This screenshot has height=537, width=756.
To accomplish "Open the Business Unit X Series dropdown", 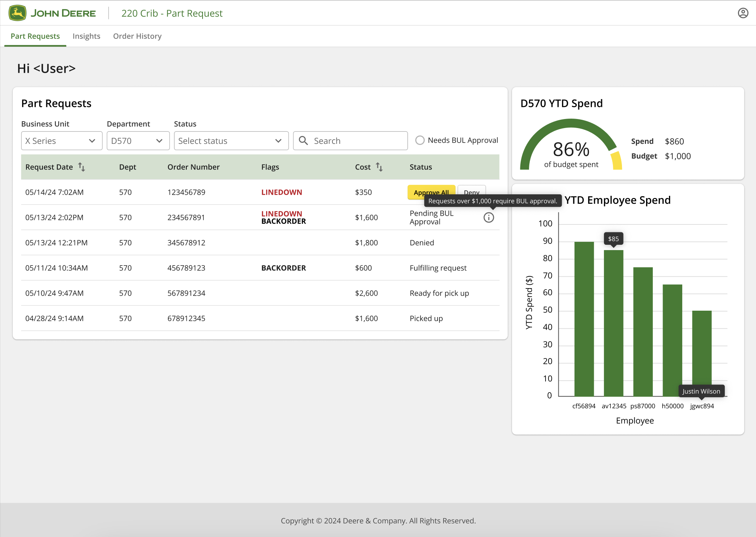I will pyautogui.click(x=62, y=141).
